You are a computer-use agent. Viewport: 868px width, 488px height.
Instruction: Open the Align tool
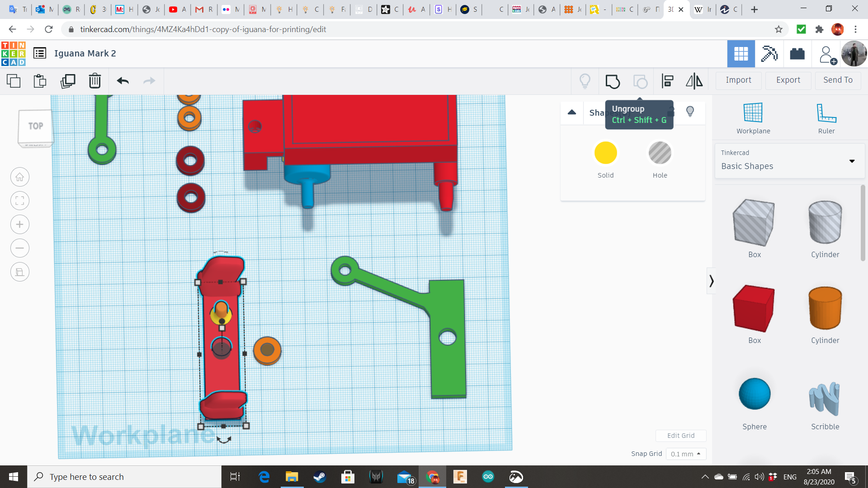[x=667, y=81]
